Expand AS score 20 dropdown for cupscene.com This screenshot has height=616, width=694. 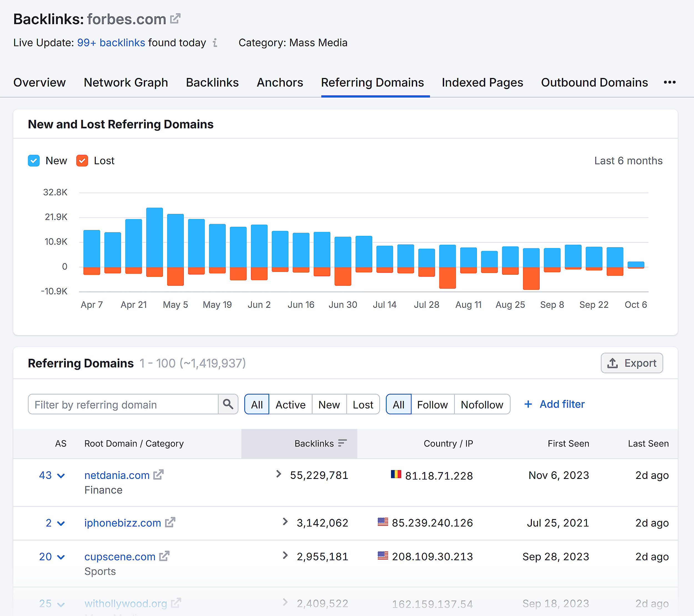coord(61,557)
